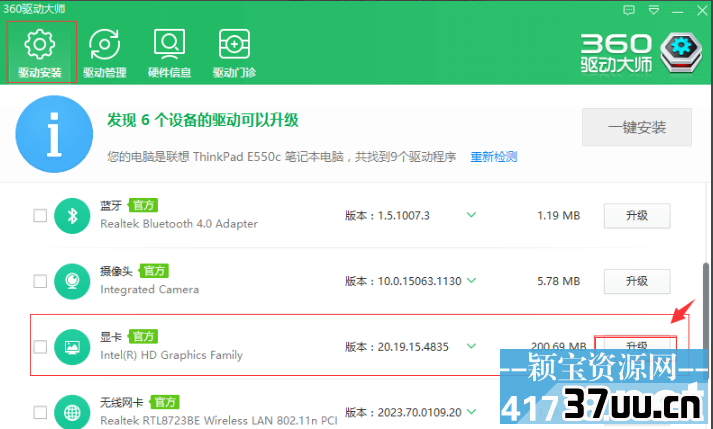Click the 360驱动大师 window title
Viewport: 713px width, 429px height.
[34, 9]
